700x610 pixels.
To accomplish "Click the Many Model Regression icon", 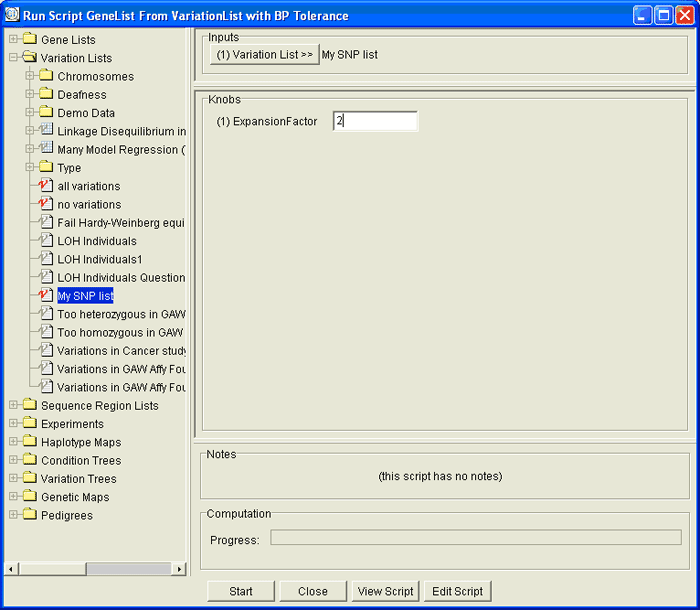I will coord(45,149).
